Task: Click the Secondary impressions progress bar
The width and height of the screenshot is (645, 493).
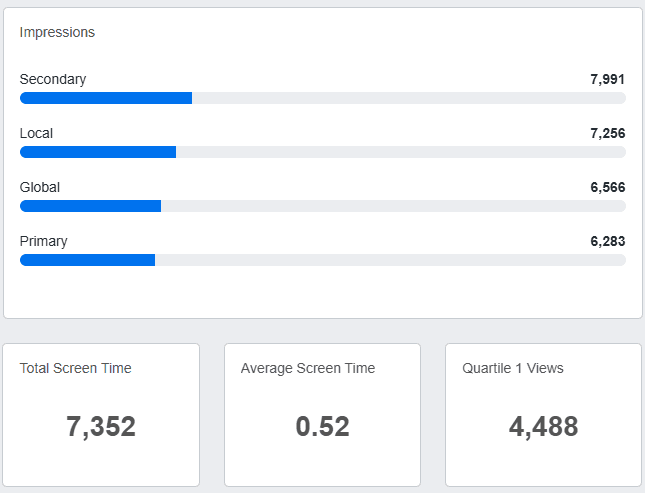Action: 323,98
